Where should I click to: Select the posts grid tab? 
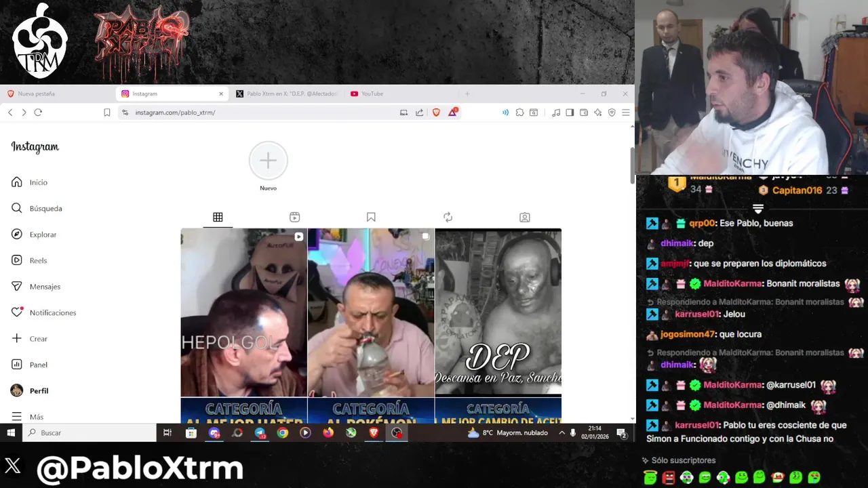click(218, 217)
